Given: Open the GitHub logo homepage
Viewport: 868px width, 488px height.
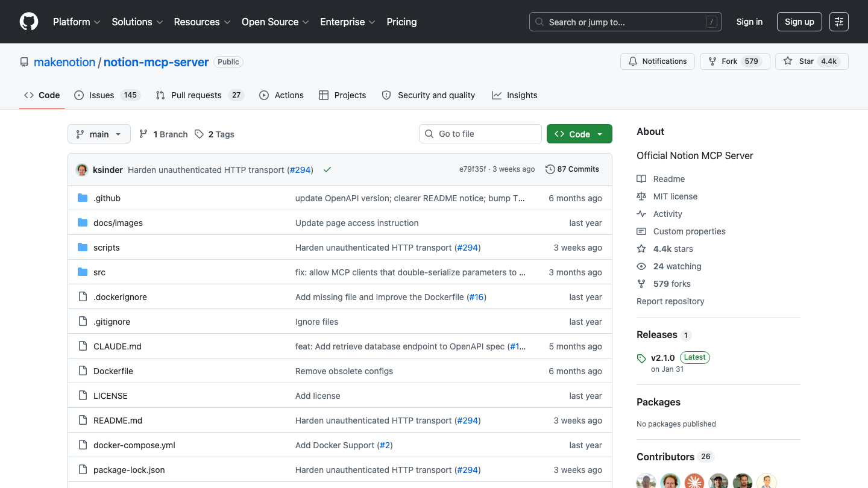Looking at the screenshot, I should click(x=29, y=22).
